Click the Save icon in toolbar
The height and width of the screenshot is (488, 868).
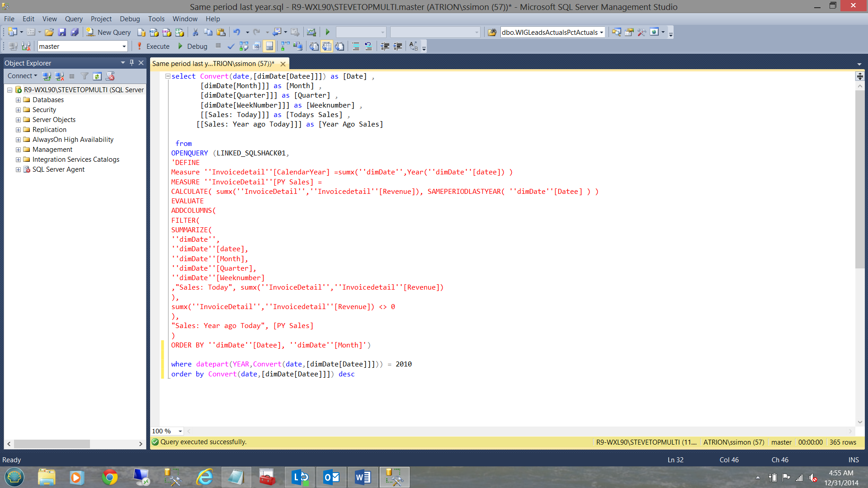pyautogui.click(x=62, y=32)
